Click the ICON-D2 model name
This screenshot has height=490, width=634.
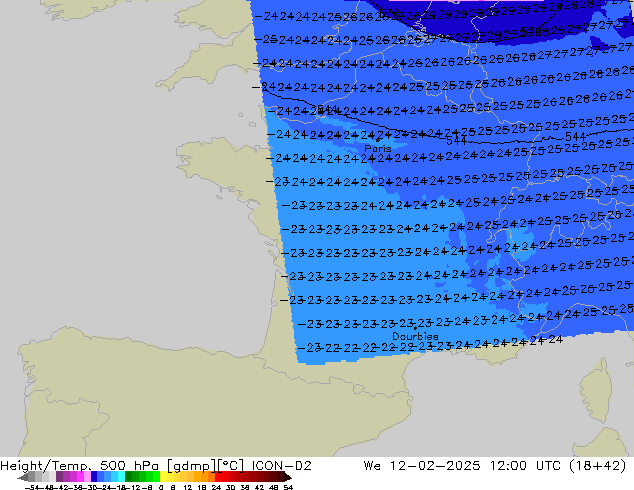[x=281, y=466]
